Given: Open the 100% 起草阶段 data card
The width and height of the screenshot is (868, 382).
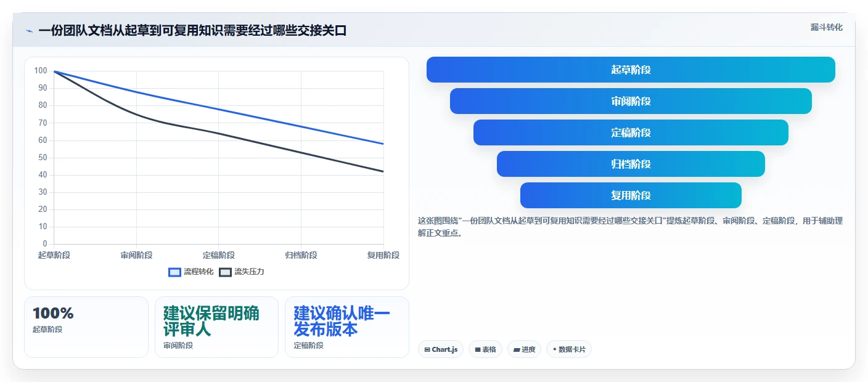Looking at the screenshot, I should click(86, 327).
